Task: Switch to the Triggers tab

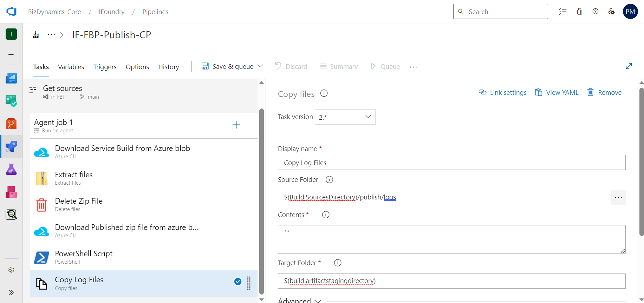Action: pos(105,67)
